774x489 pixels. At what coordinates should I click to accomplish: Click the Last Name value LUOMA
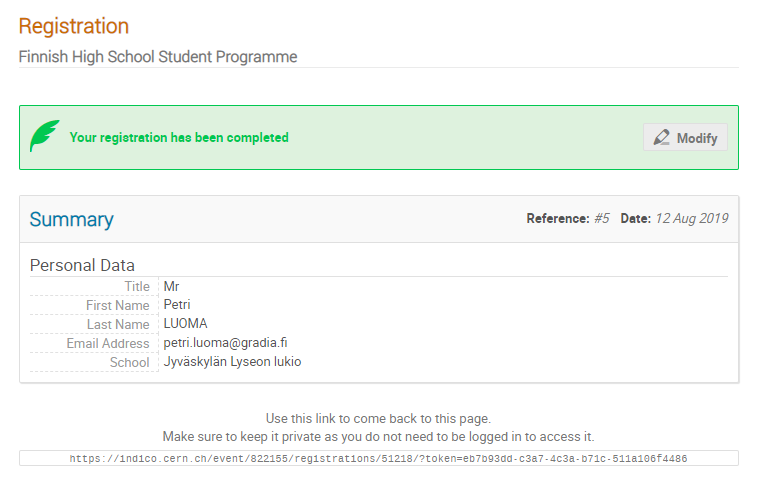click(185, 324)
